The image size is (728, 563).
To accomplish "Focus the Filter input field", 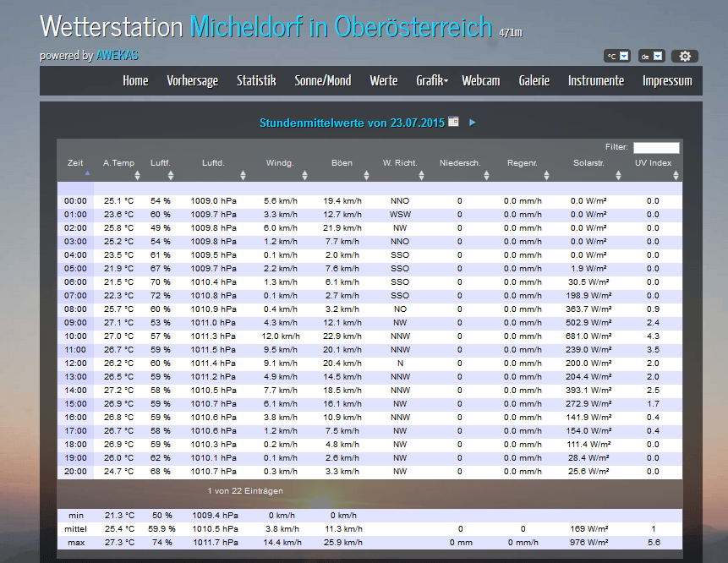I will tap(656, 148).
